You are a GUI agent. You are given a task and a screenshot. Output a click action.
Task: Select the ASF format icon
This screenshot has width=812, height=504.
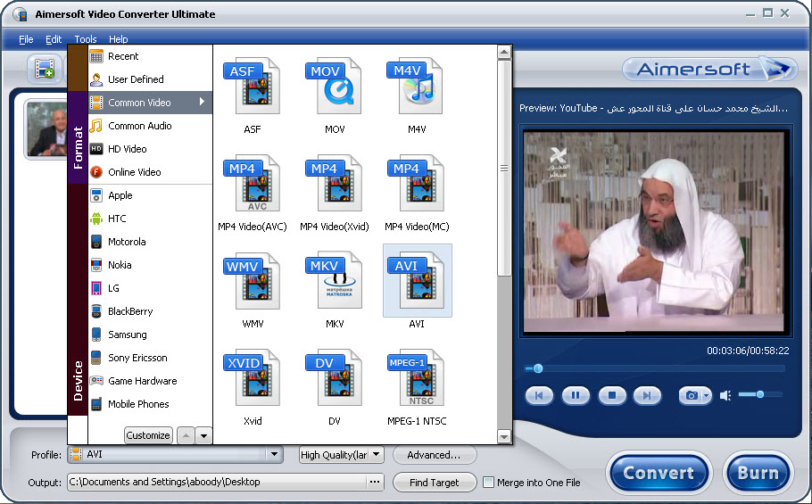pos(253,87)
